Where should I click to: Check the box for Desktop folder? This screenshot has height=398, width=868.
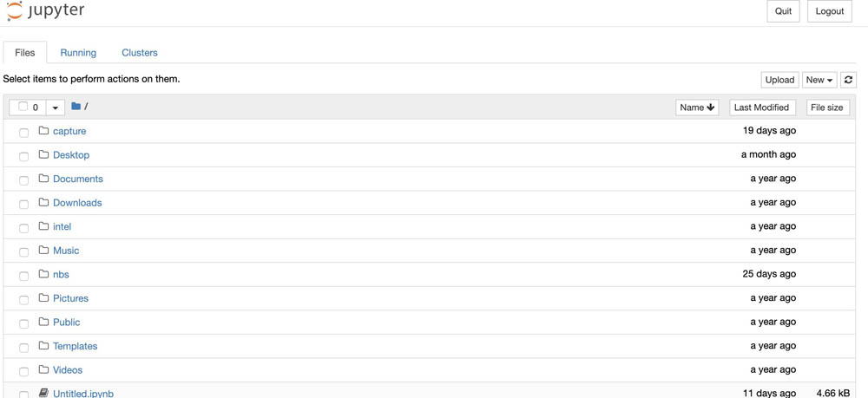point(23,156)
